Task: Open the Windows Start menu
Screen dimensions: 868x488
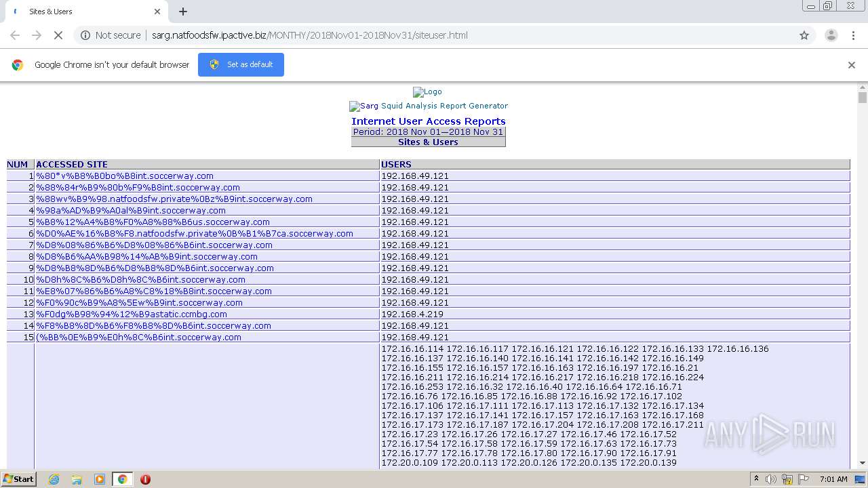Action: [18, 479]
